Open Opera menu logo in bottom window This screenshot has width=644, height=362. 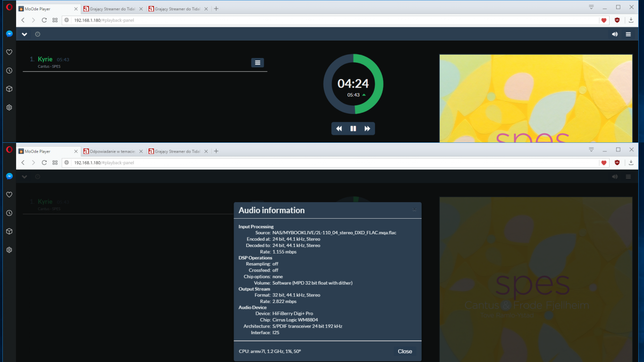point(9,150)
